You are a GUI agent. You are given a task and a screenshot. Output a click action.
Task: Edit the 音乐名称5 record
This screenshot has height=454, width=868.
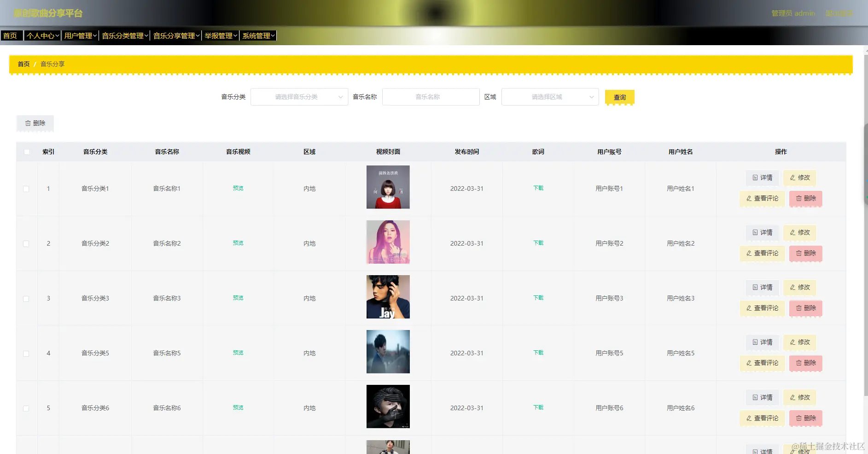pos(800,342)
